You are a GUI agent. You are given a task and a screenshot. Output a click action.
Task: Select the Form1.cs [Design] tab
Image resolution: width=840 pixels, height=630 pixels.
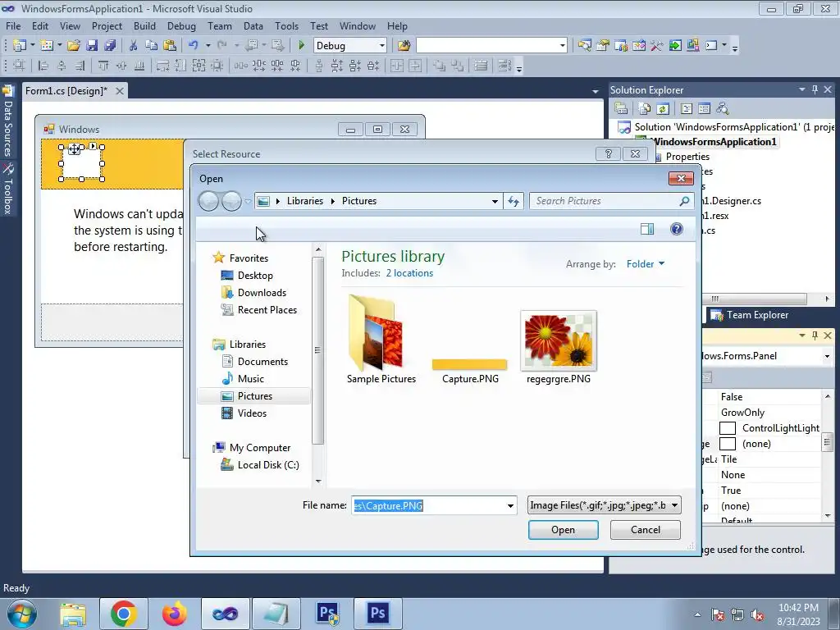pyautogui.click(x=66, y=91)
